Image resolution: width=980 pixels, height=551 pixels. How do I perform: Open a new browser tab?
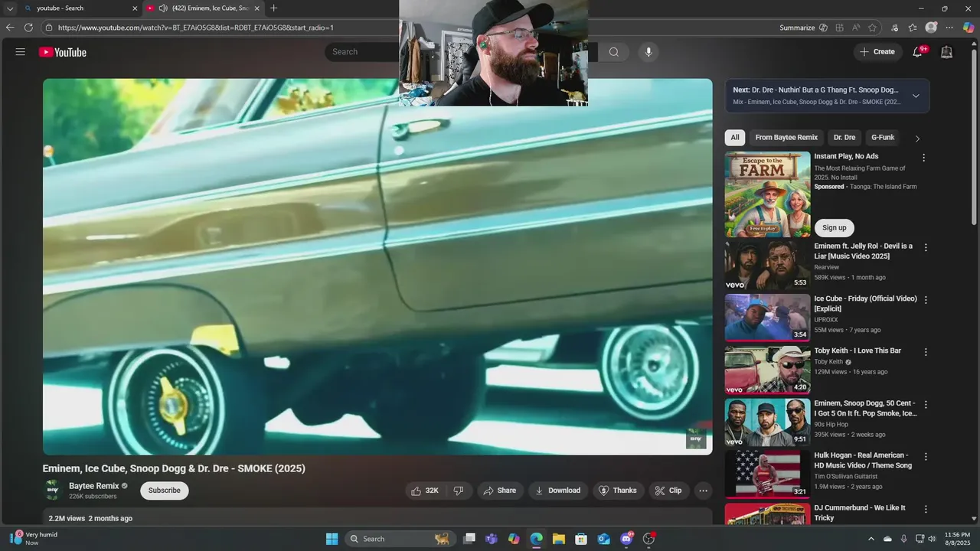(273, 8)
